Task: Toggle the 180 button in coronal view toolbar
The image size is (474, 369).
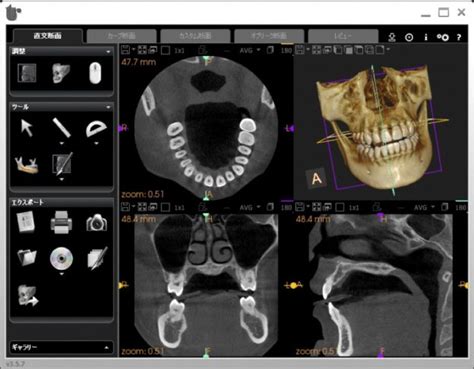Action: pyautogui.click(x=286, y=207)
